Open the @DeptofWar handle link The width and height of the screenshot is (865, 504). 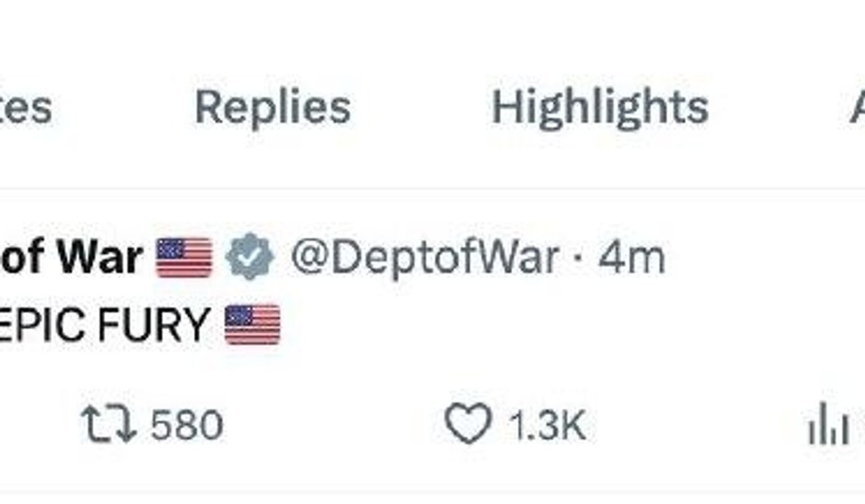(x=424, y=258)
